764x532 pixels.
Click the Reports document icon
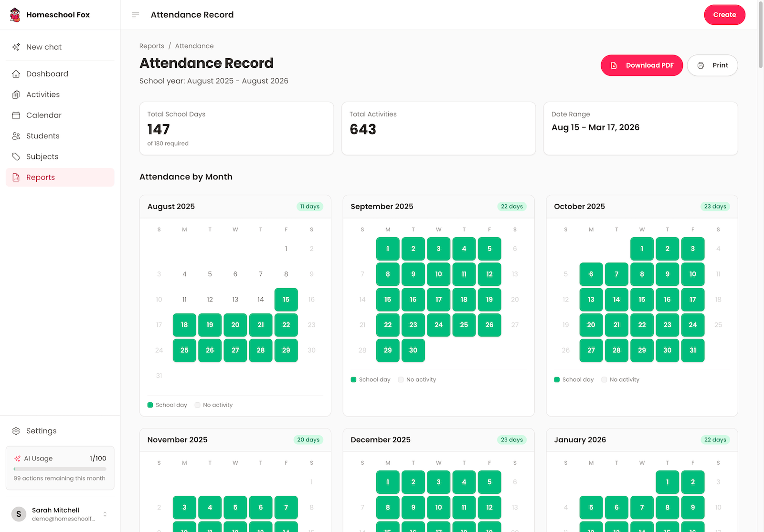16,177
